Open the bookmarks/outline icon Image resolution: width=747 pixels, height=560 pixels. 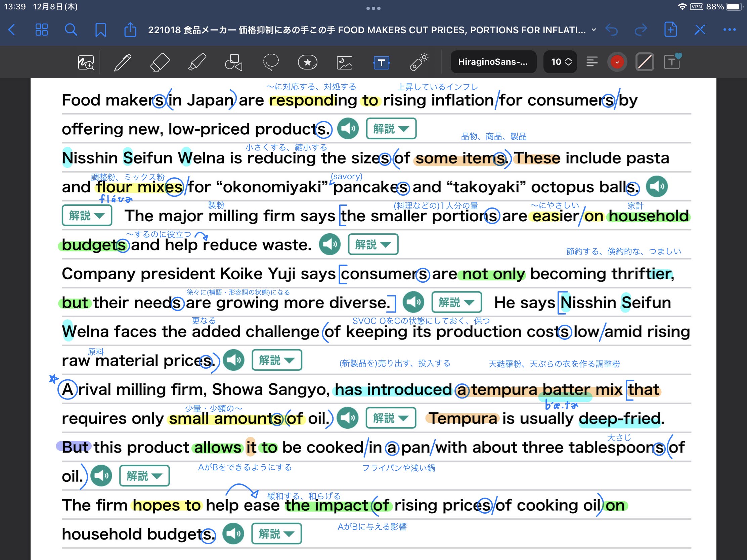click(101, 30)
